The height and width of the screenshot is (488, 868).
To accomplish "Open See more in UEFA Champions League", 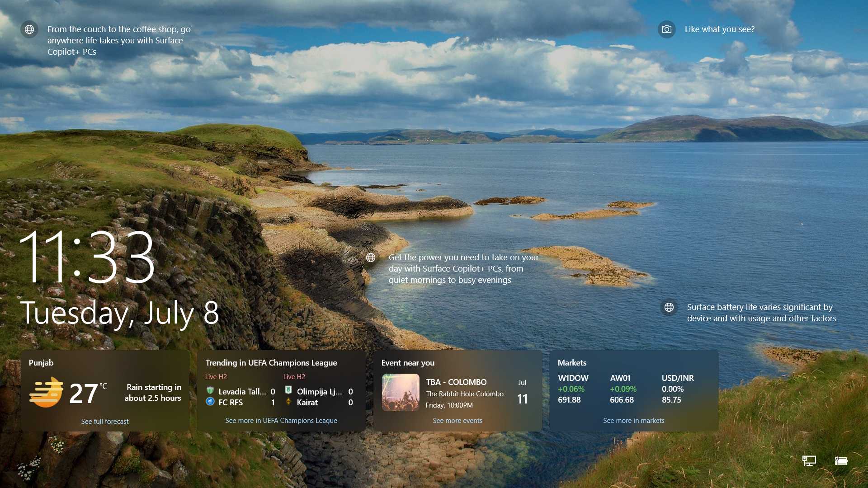I will pyautogui.click(x=281, y=420).
